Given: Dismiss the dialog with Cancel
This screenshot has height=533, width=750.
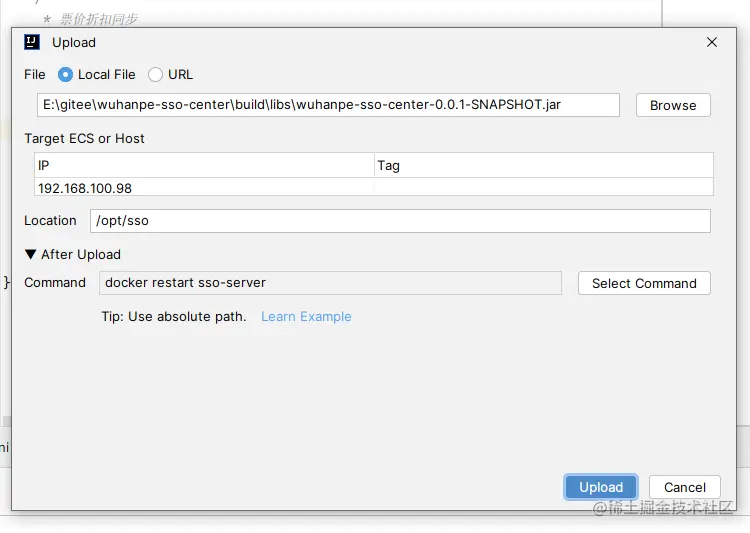Looking at the screenshot, I should tap(684, 487).
